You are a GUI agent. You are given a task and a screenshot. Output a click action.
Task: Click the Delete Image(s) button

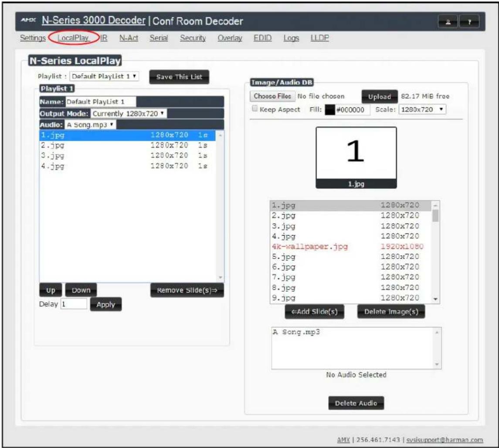[x=391, y=312]
